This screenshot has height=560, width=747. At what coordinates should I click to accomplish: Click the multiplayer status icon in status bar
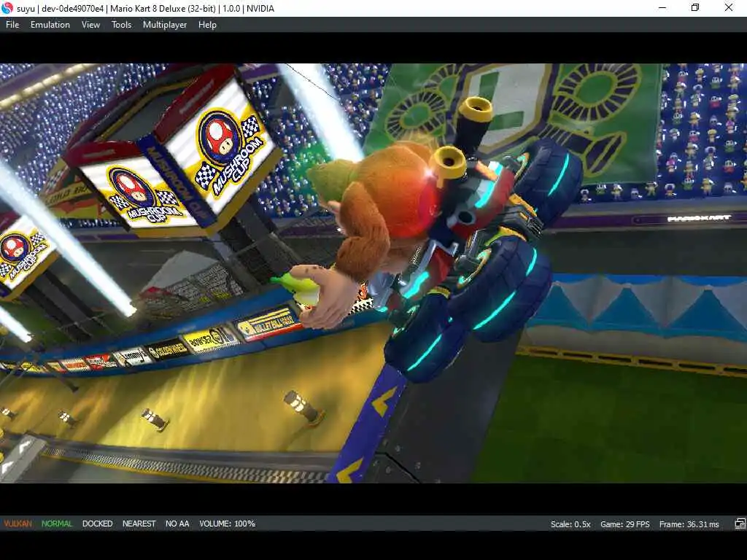[x=740, y=524]
